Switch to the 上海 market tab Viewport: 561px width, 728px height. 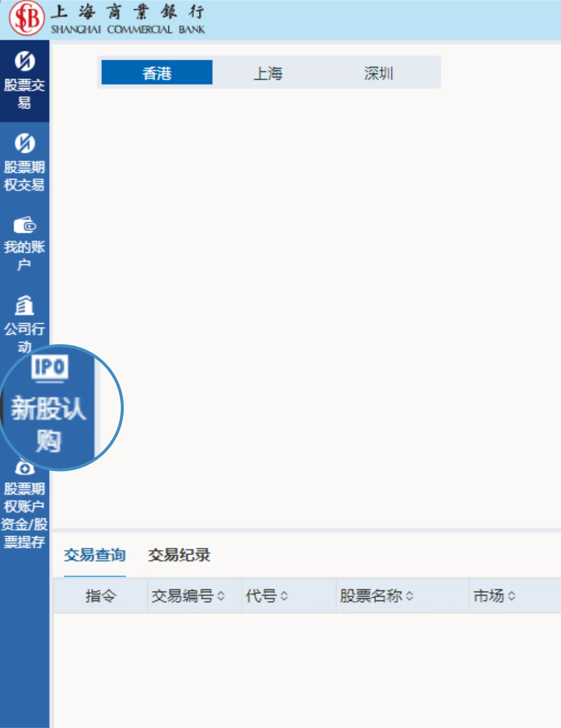coord(268,73)
